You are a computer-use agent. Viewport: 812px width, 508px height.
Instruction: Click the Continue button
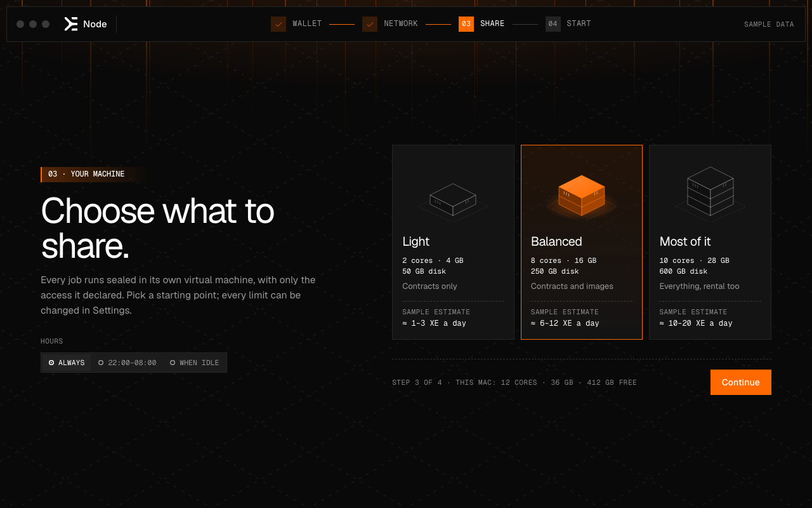tap(740, 382)
